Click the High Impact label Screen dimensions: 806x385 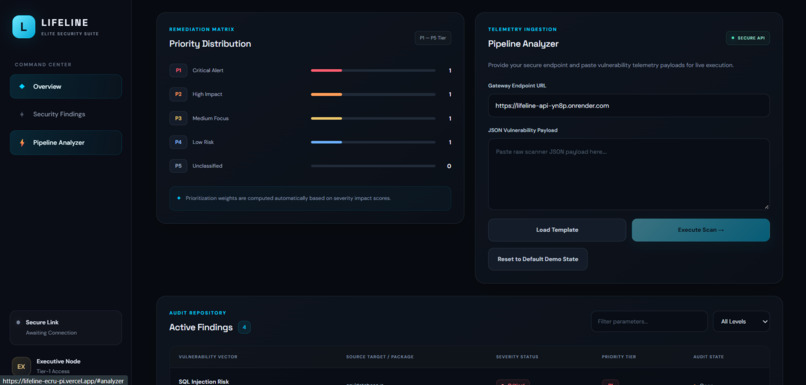[207, 94]
